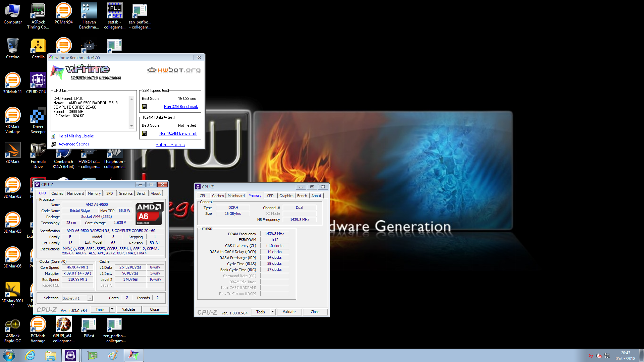This screenshot has width=644, height=362.
Task: Open zen_perfbo shortcut in bottom row
Action: 115,330
